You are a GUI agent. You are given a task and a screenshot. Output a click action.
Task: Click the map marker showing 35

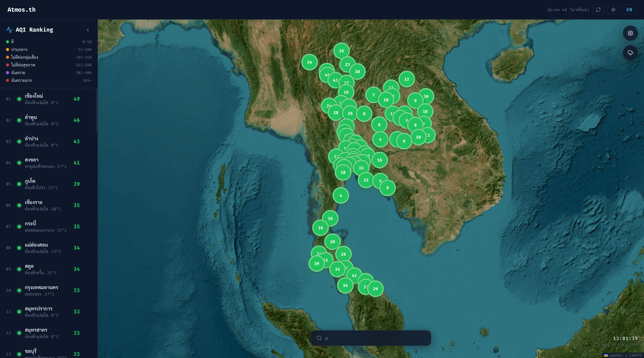tap(341, 51)
